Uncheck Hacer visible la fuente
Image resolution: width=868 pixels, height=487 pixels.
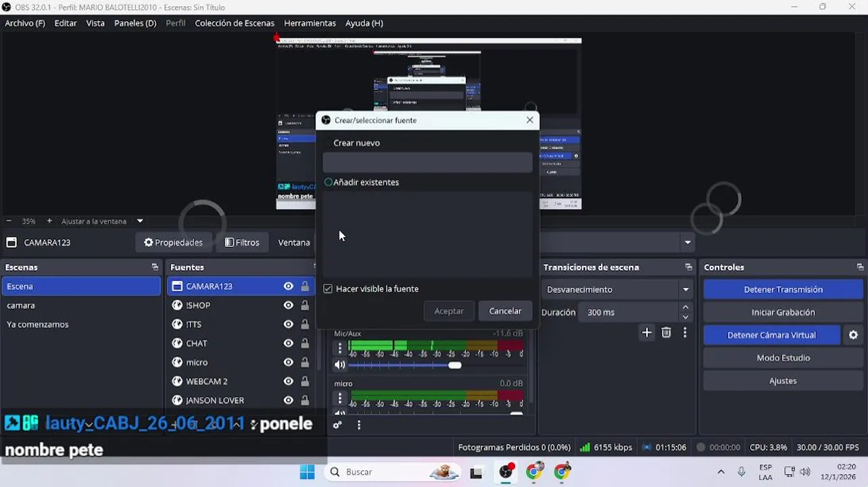pos(328,289)
